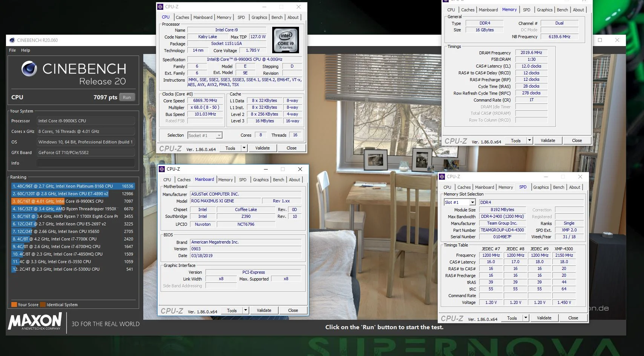Viewport: 644px width, 356px height.
Task: Select ranking row for Xeon Platinum 8168 CPU
Action: tap(73, 186)
